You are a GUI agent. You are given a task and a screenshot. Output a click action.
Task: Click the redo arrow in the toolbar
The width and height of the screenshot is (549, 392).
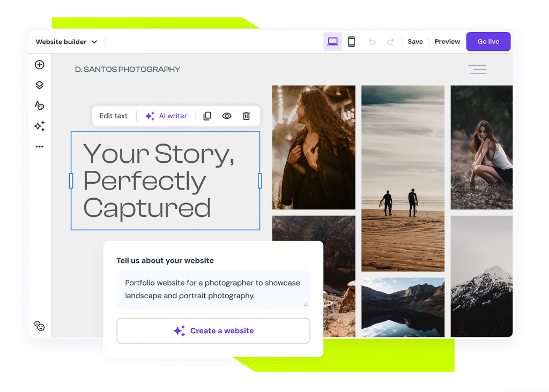390,41
